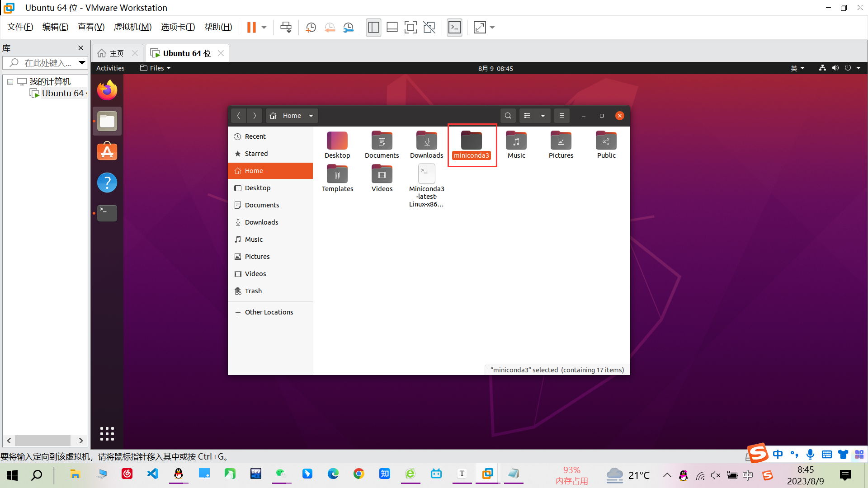Viewport: 868px width, 488px height.
Task: Open the 文件(F) menu in VMware
Action: 20,27
